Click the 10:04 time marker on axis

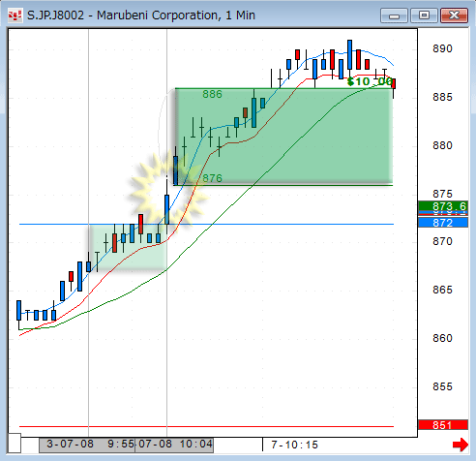coord(196,444)
